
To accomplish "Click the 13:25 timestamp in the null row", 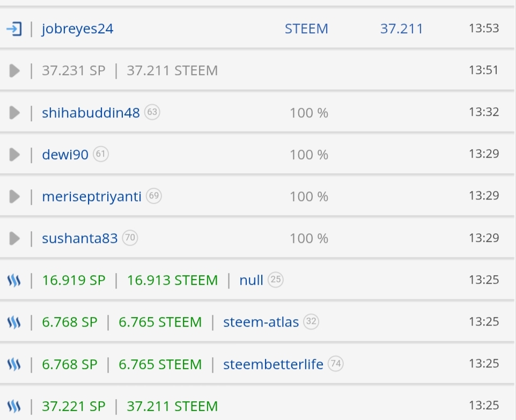I will [x=484, y=280].
